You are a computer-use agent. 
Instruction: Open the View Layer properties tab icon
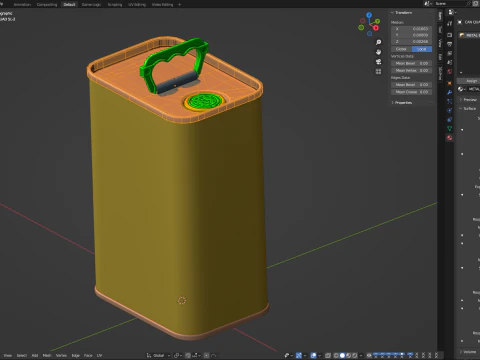tap(450, 53)
